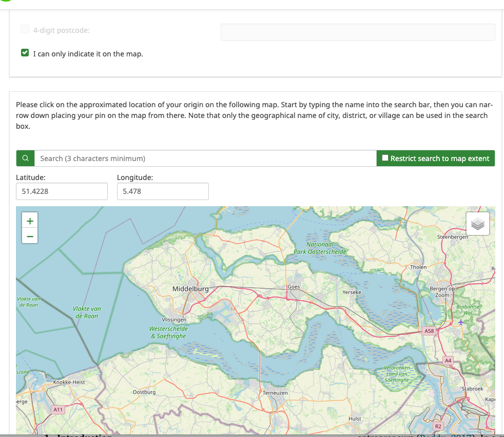This screenshot has width=504, height=437.
Task: Focus the location search bar
Action: pyautogui.click(x=205, y=158)
